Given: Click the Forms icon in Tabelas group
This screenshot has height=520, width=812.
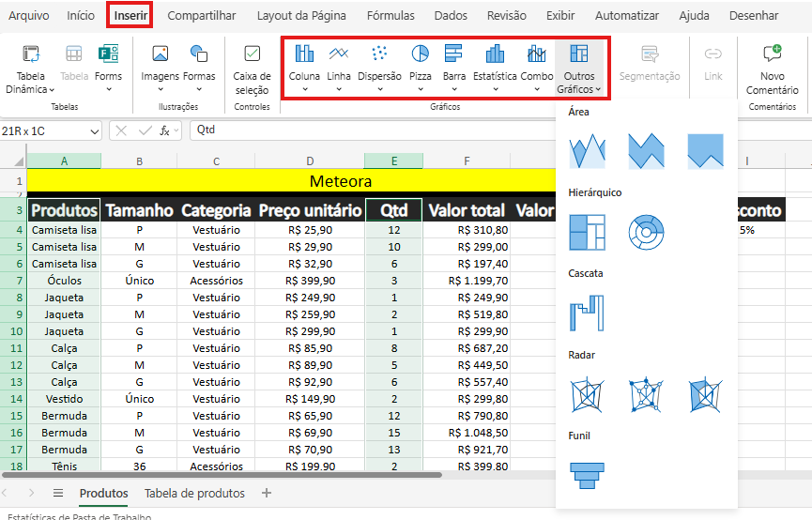Looking at the screenshot, I should (108, 54).
